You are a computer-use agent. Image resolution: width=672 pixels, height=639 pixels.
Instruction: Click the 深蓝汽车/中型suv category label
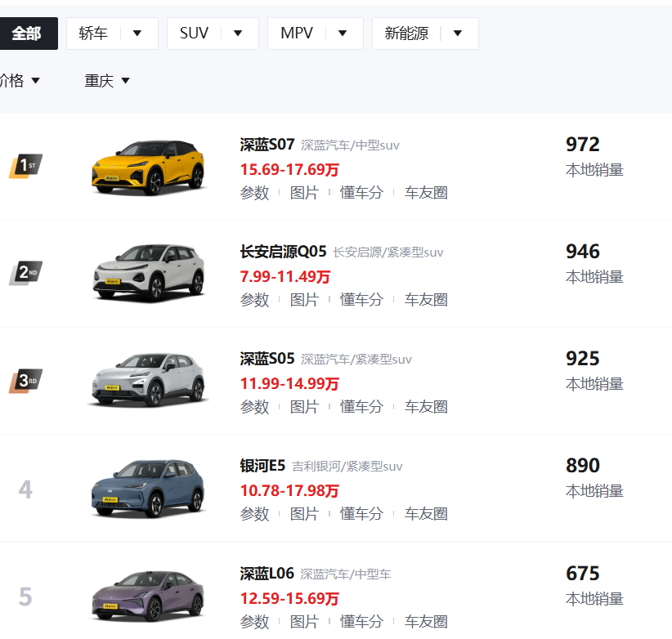click(350, 145)
